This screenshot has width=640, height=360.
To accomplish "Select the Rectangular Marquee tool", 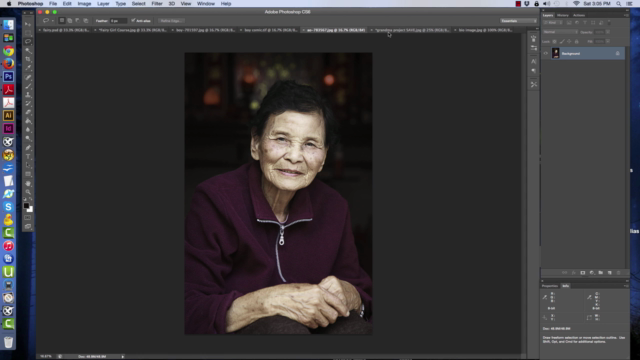I will click(28, 33).
